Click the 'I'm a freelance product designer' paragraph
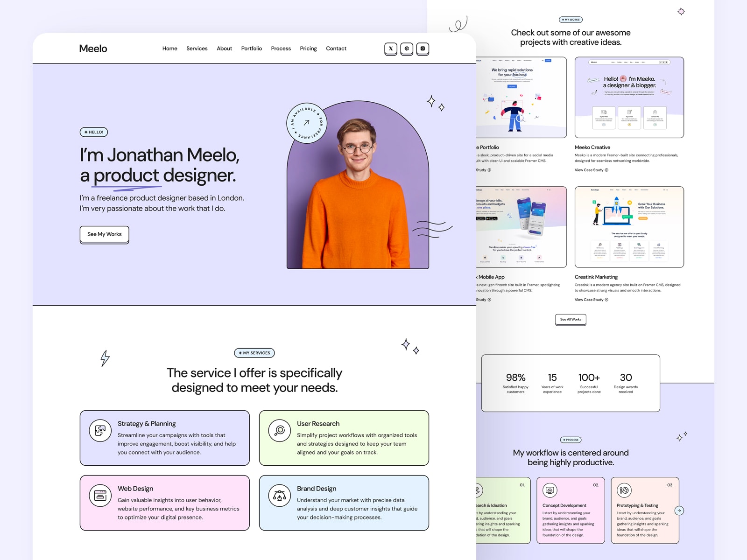 [x=162, y=203]
